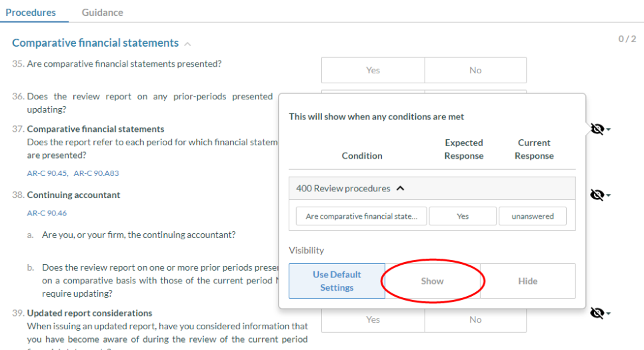
Task: Open the AR-C 90.45 reference link
Action: pos(47,173)
